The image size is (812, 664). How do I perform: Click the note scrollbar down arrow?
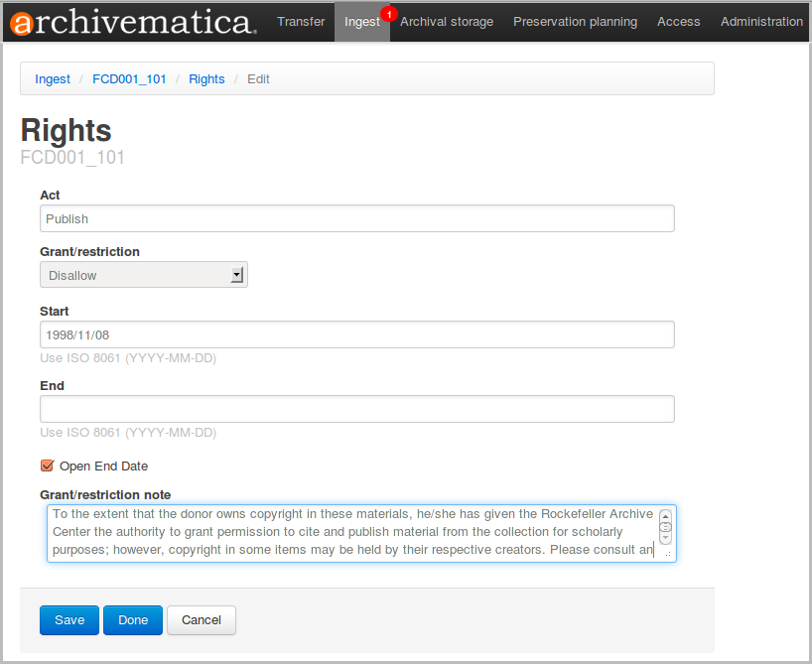(665, 539)
